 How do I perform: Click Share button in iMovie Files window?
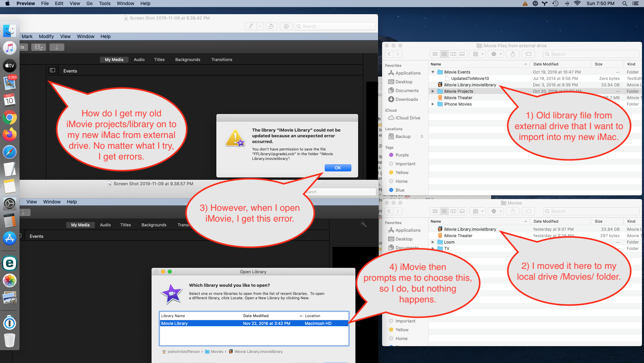click(513, 54)
